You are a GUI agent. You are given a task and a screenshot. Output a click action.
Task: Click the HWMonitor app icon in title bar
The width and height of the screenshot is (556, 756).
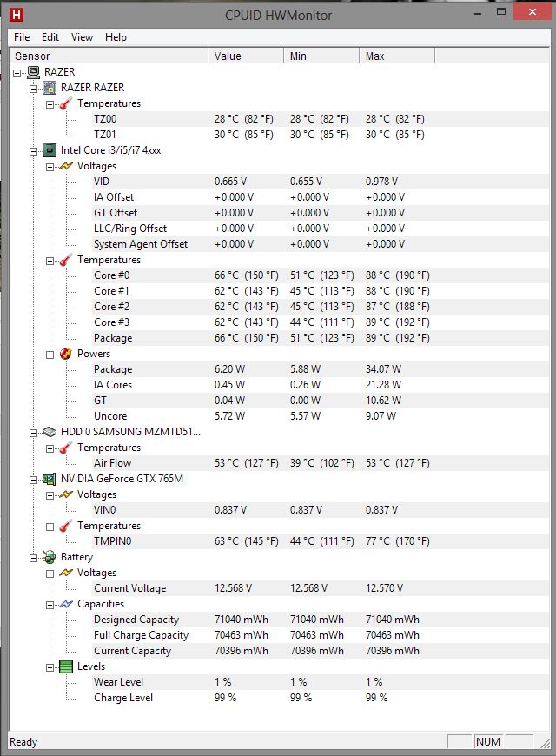pos(14,13)
